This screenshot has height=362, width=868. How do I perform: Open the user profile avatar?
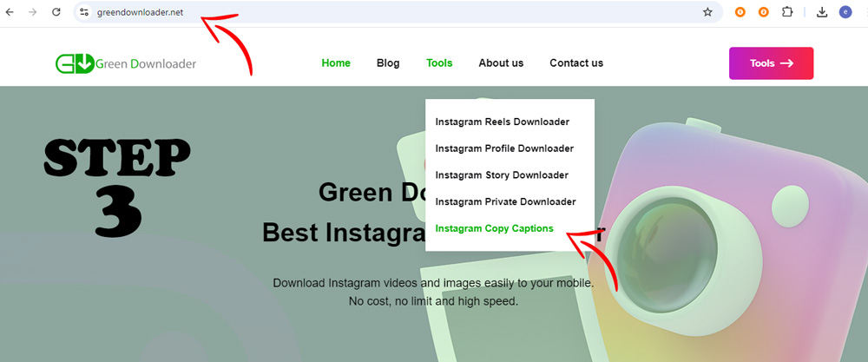[845, 12]
